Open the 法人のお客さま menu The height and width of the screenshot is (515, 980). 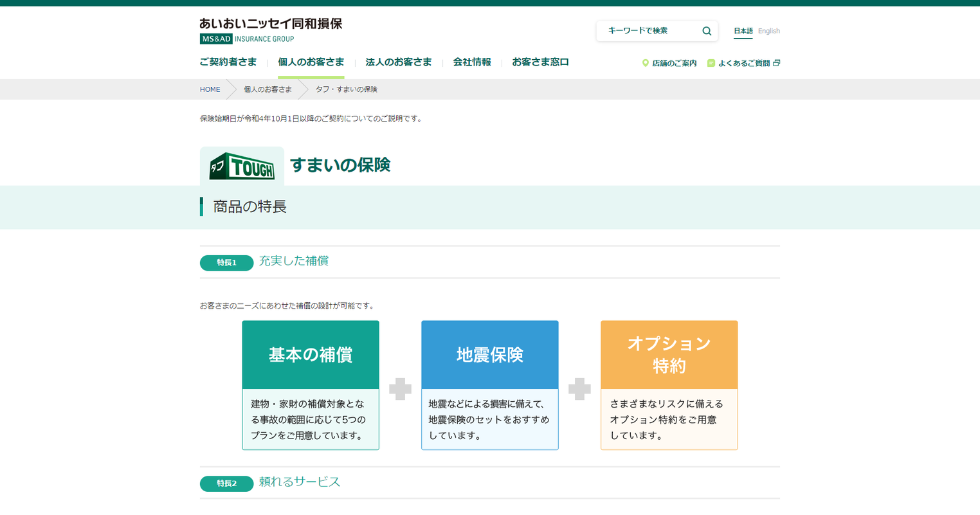[399, 62]
